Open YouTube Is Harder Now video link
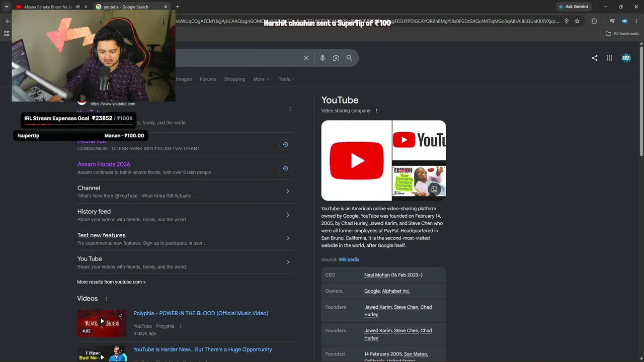 (x=203, y=349)
